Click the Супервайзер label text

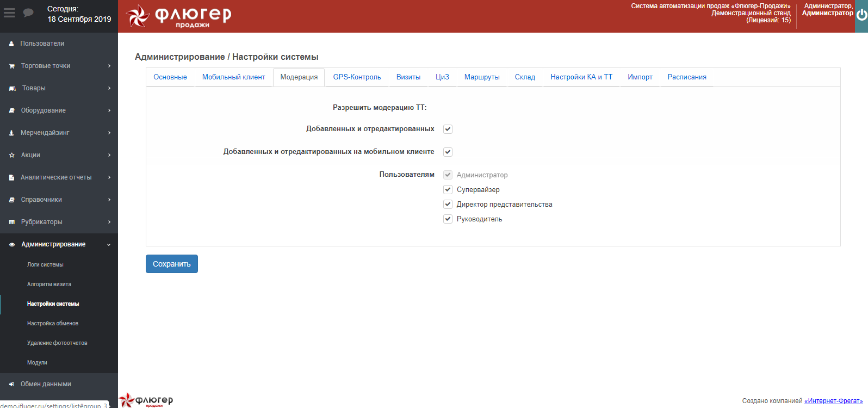(478, 189)
